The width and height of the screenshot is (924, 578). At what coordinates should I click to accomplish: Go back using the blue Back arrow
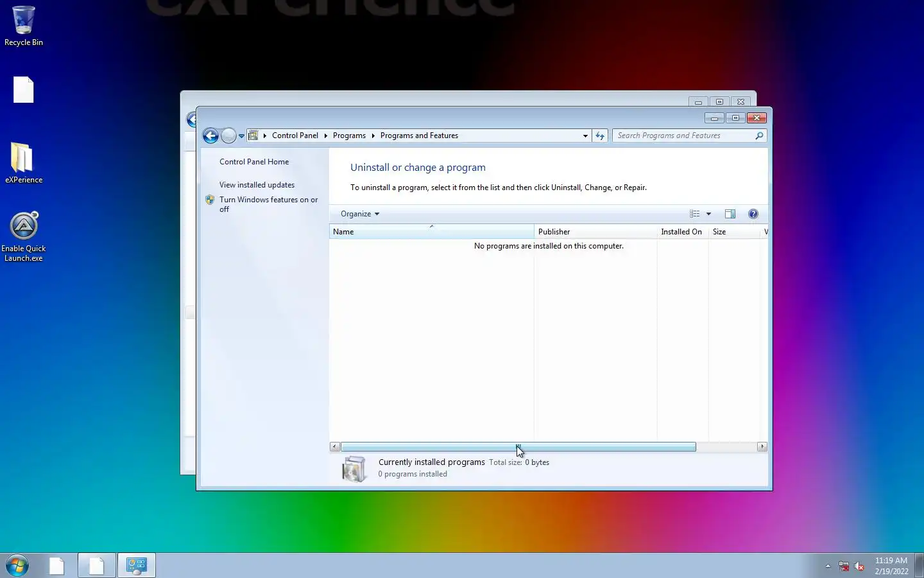click(x=210, y=136)
